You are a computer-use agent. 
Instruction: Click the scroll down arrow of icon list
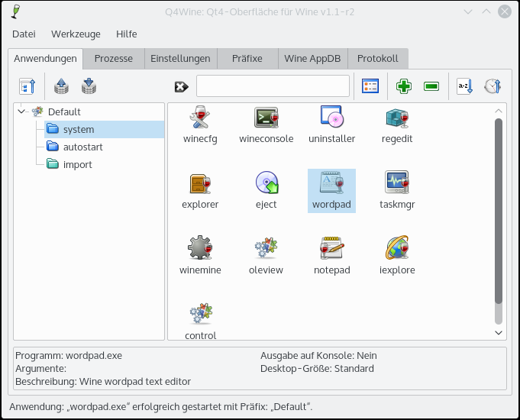[x=499, y=333]
